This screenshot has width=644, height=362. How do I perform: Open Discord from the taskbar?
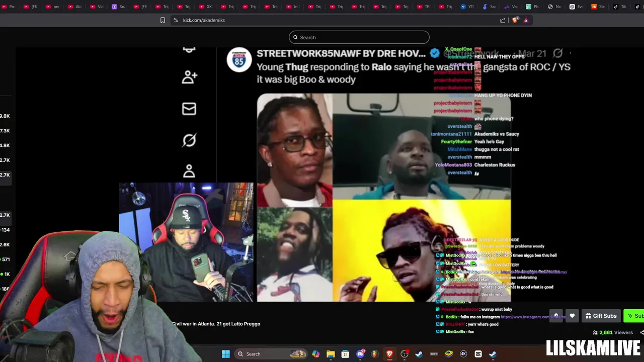click(360, 354)
